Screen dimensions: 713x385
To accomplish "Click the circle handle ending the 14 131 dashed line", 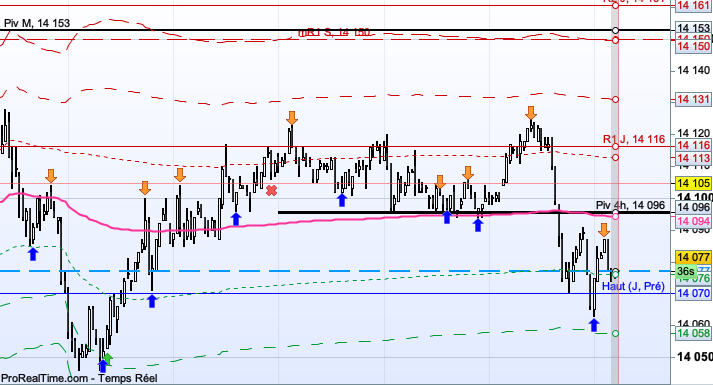I will (x=615, y=100).
